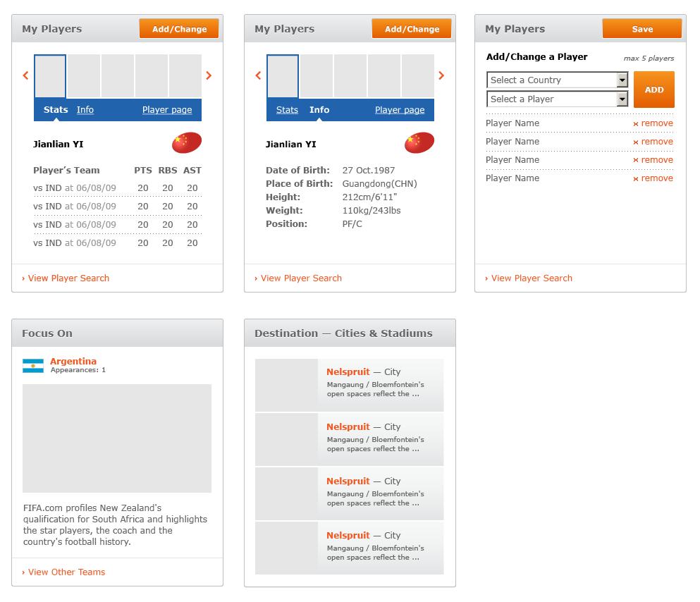Open the Argentina team link

73,361
